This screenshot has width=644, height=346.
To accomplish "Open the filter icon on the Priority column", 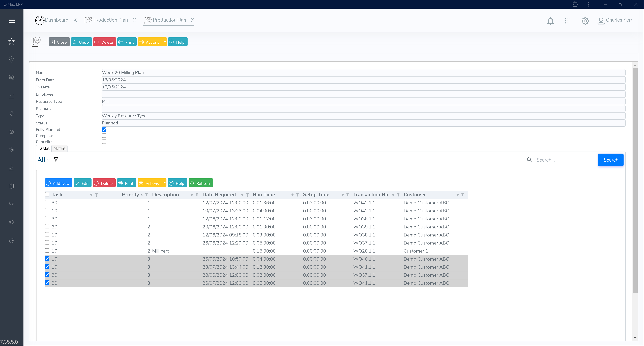I will pos(147,195).
